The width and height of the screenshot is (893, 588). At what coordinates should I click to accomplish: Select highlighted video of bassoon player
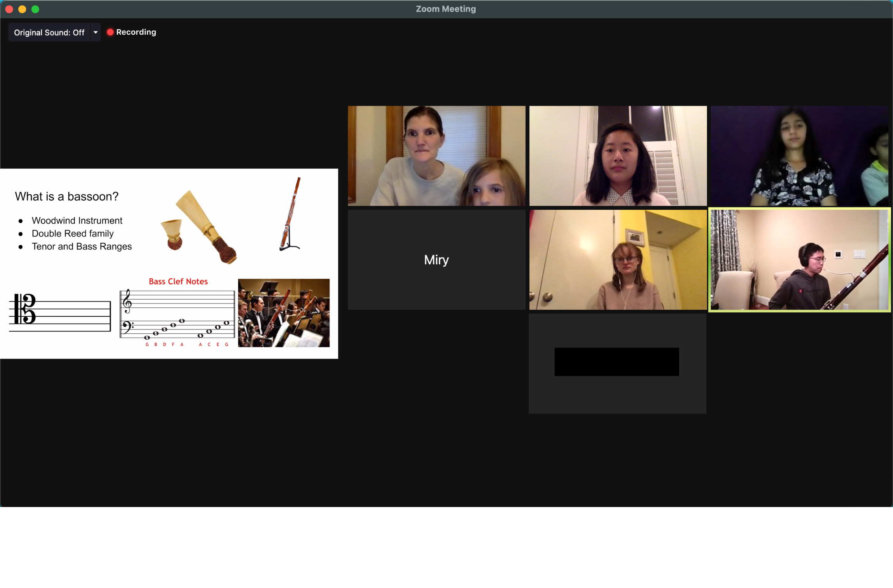(799, 260)
